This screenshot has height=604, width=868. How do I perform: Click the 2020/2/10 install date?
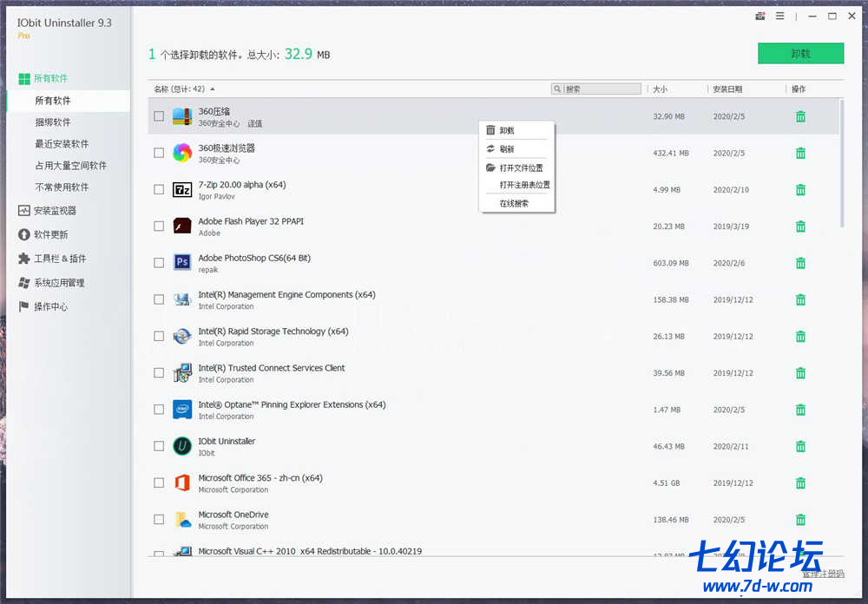tap(731, 189)
